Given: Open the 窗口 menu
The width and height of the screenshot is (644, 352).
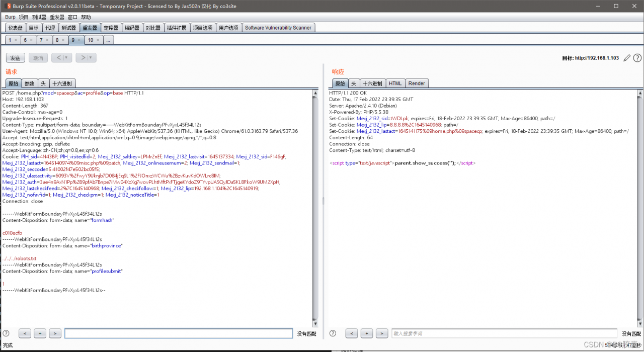Looking at the screenshot, I should coord(72,17).
